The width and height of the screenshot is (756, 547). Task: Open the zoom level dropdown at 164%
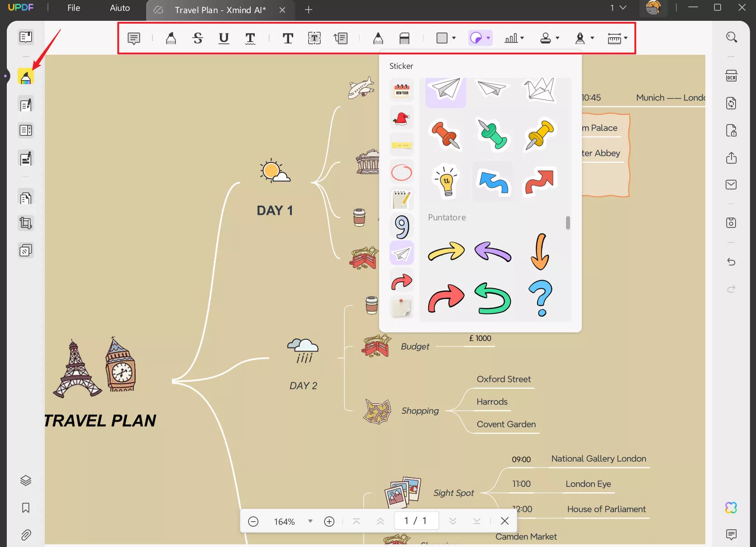tap(310, 521)
